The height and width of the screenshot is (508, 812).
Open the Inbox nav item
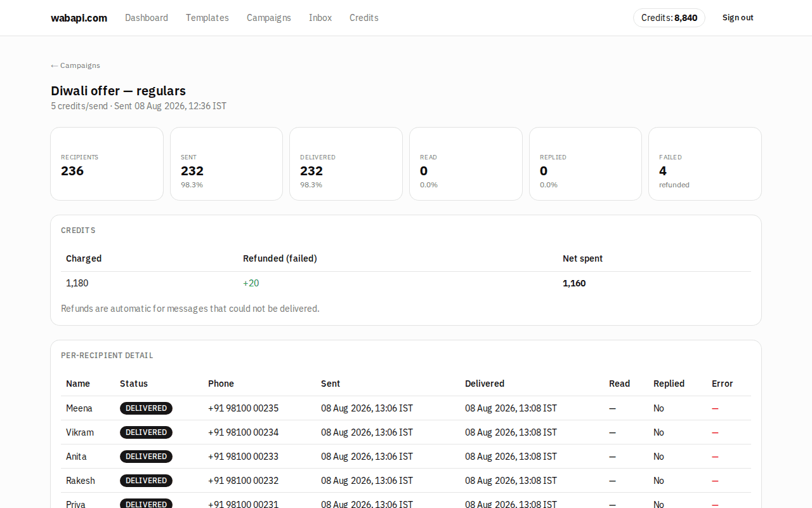click(320, 18)
